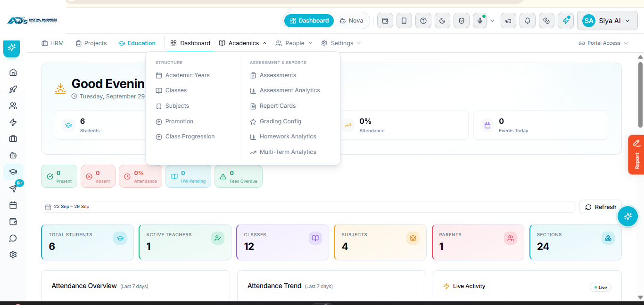Click the Fees Overdue chip

coord(239,177)
